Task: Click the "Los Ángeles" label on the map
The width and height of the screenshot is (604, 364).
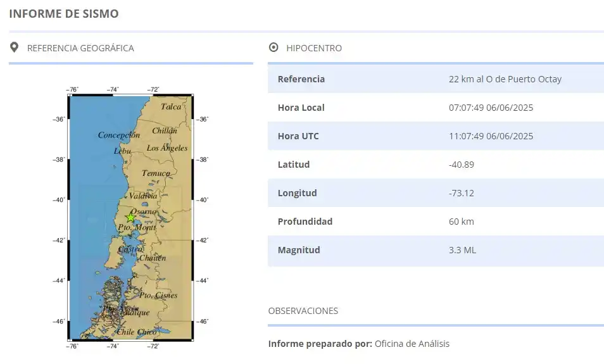Action: (167, 148)
